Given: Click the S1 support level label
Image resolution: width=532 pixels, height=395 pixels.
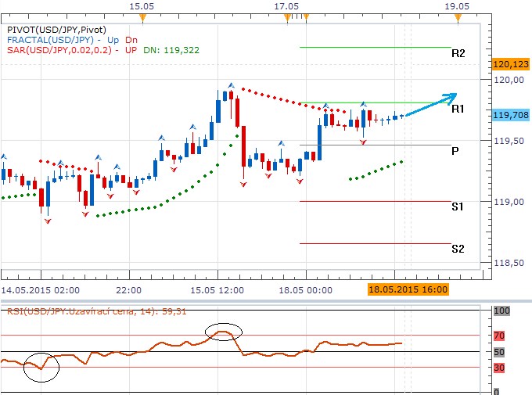Looking at the screenshot, I should [458, 206].
